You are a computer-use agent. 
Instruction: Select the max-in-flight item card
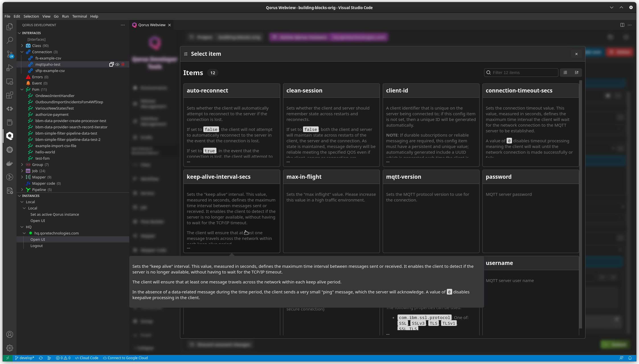click(x=331, y=211)
